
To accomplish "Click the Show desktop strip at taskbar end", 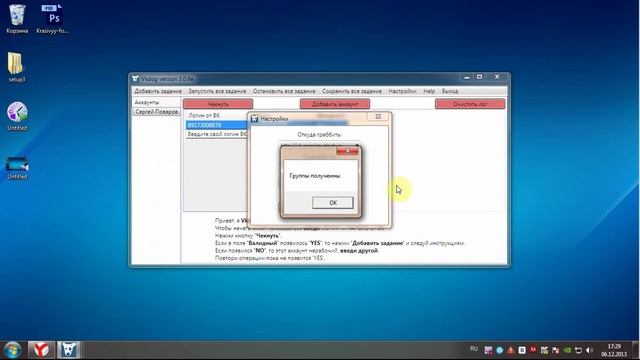I will 636,350.
